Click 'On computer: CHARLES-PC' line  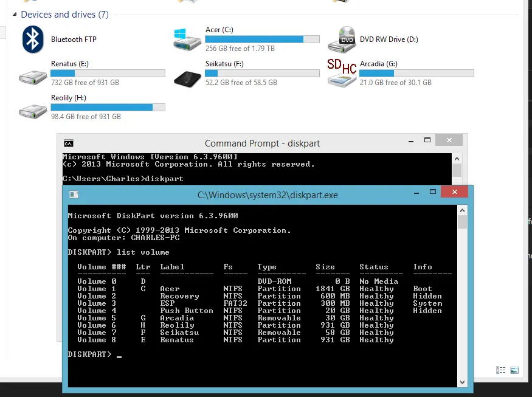coord(123,238)
